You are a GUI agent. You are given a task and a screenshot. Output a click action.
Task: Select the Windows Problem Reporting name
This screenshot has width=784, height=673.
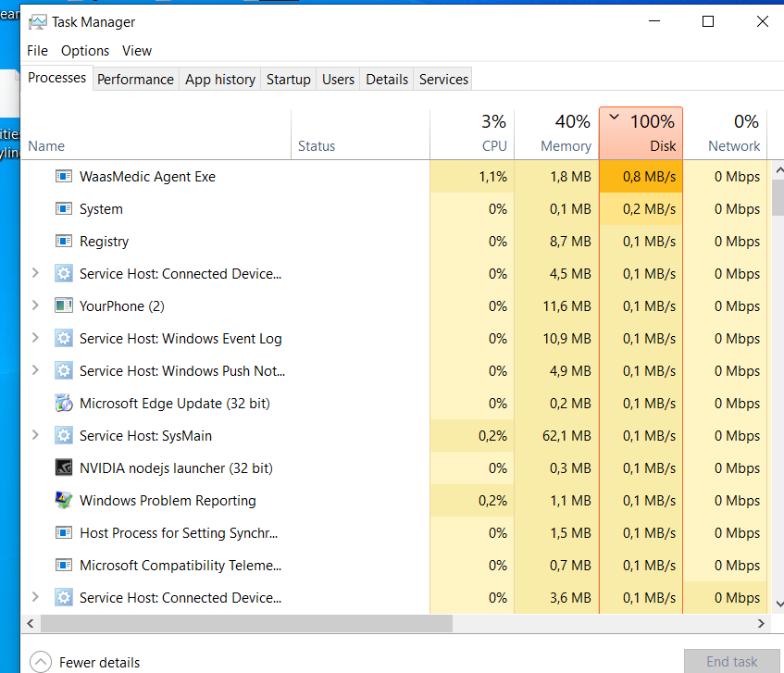tap(168, 501)
